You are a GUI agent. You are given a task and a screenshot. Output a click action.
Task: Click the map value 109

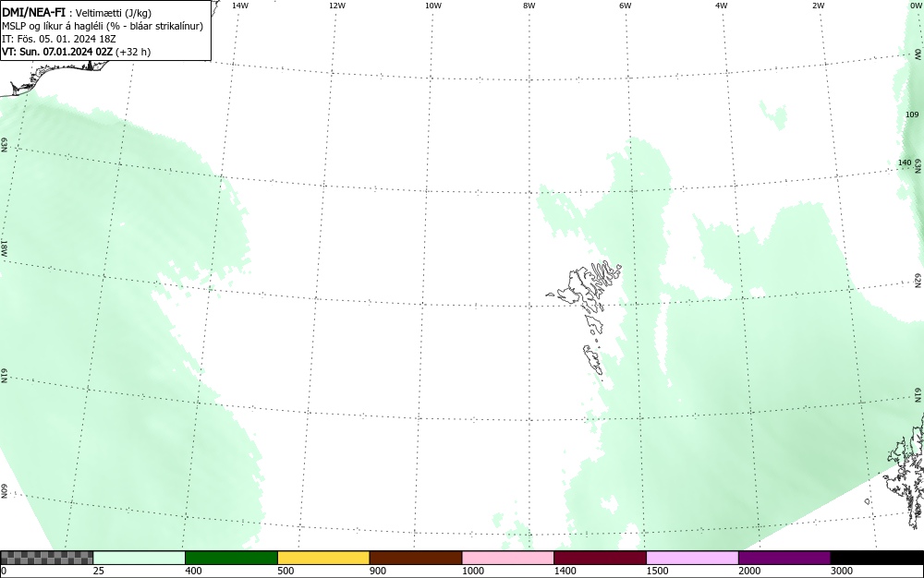click(x=912, y=114)
